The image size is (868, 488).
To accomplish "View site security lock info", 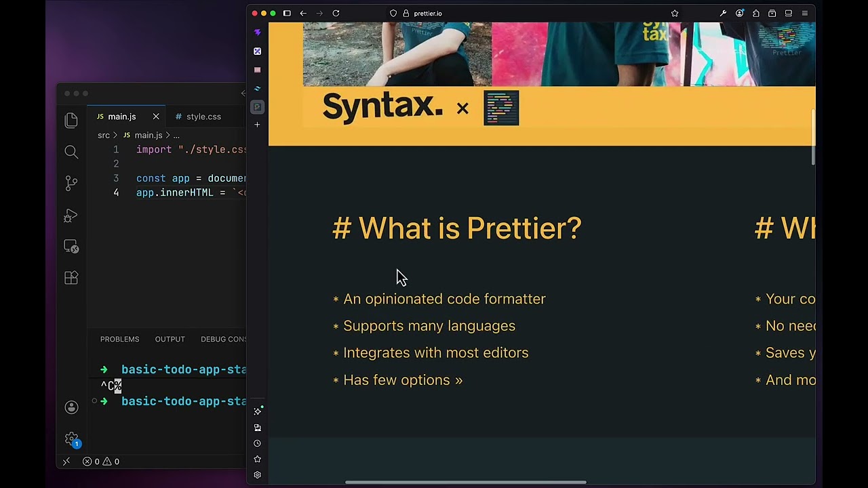I will point(406,13).
